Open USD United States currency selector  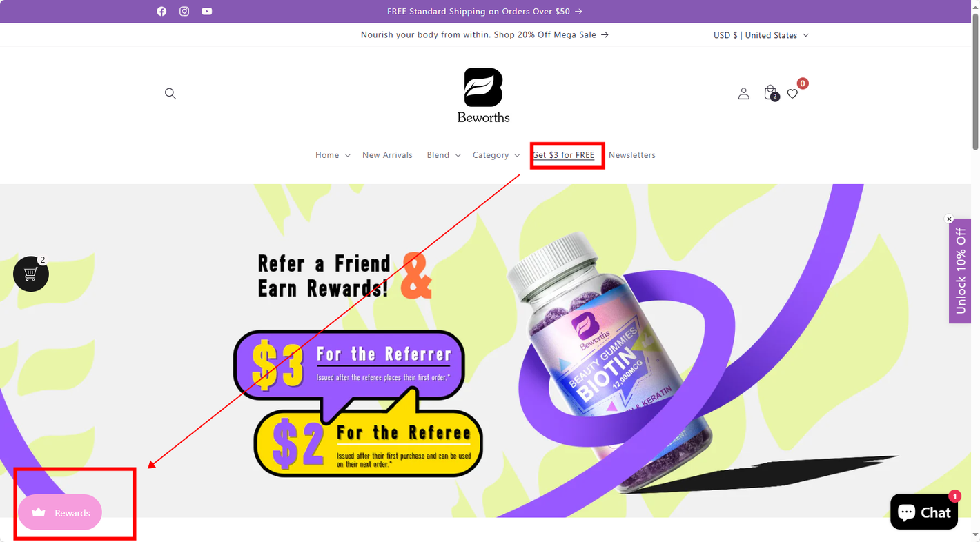[761, 35]
